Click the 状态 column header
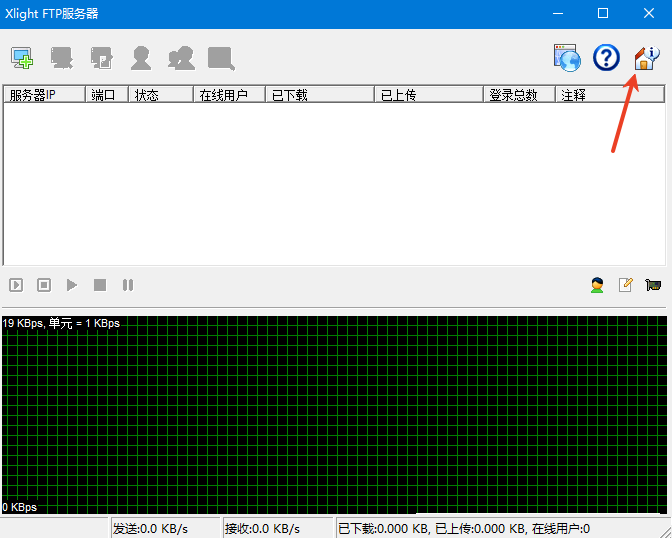 161,95
